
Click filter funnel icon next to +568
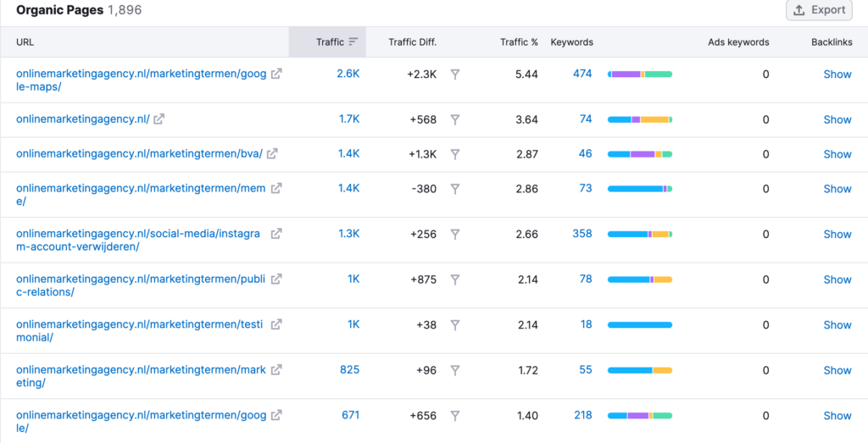pyautogui.click(x=455, y=119)
